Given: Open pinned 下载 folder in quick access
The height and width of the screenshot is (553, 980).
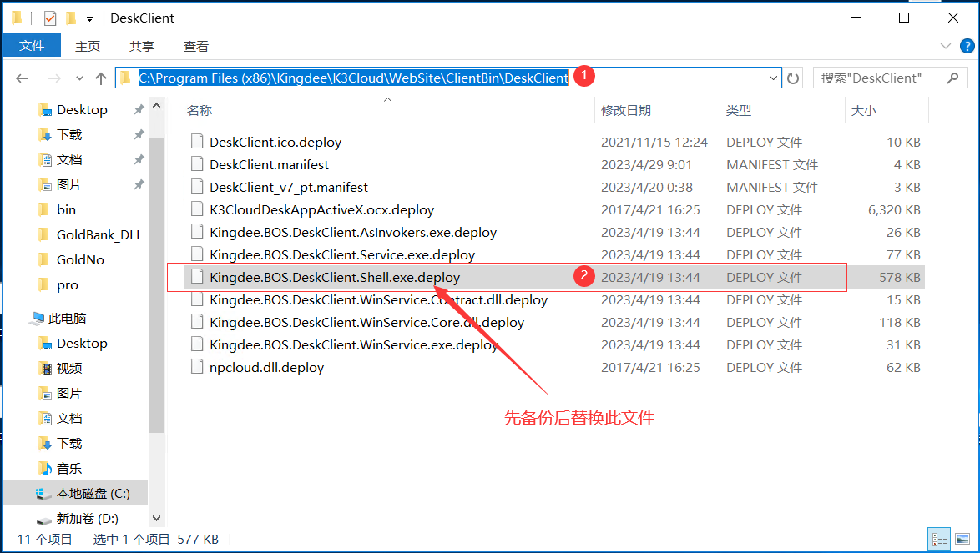Looking at the screenshot, I should tap(69, 135).
